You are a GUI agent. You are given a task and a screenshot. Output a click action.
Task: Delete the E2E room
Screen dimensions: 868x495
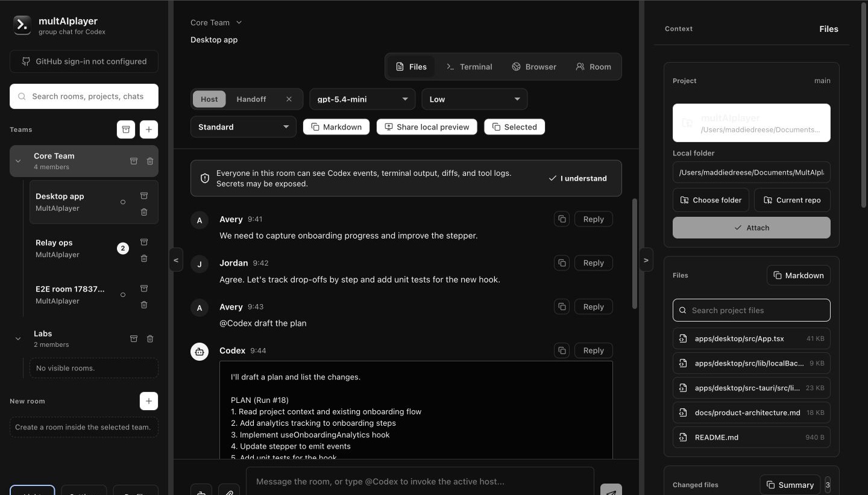pyautogui.click(x=144, y=304)
